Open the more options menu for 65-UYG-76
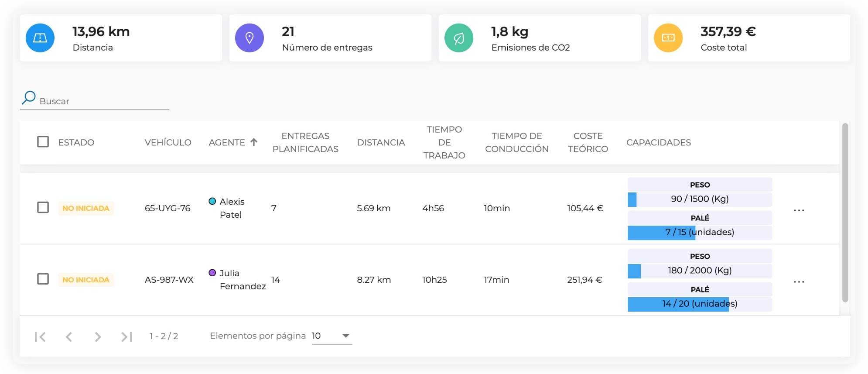Screen dimensions: 868x374 point(799,210)
